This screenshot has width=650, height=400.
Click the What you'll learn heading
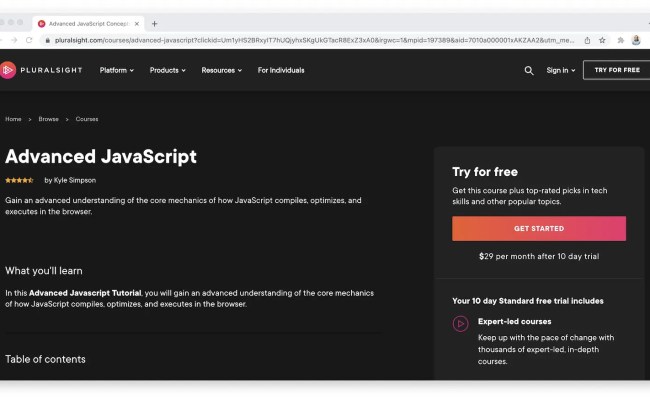click(x=44, y=271)
